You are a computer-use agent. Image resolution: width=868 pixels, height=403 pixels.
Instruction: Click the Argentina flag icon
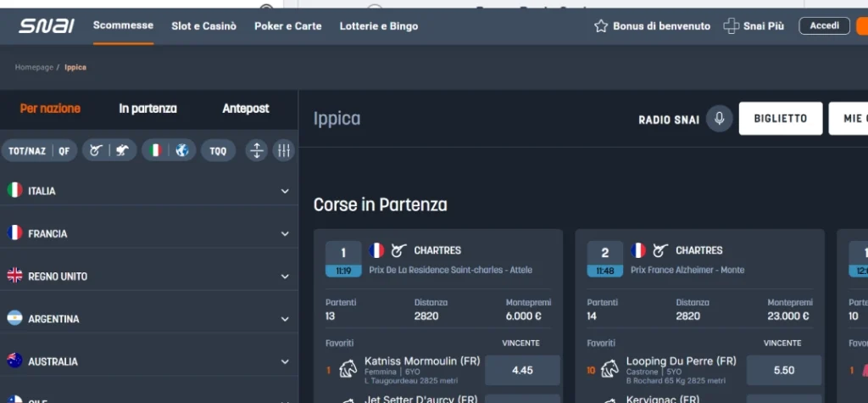[x=14, y=319]
